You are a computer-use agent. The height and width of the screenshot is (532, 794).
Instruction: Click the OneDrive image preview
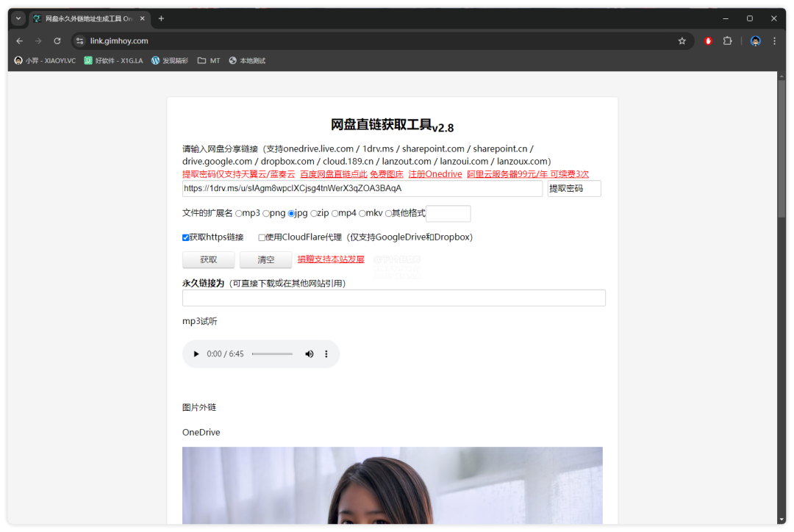tap(393, 486)
